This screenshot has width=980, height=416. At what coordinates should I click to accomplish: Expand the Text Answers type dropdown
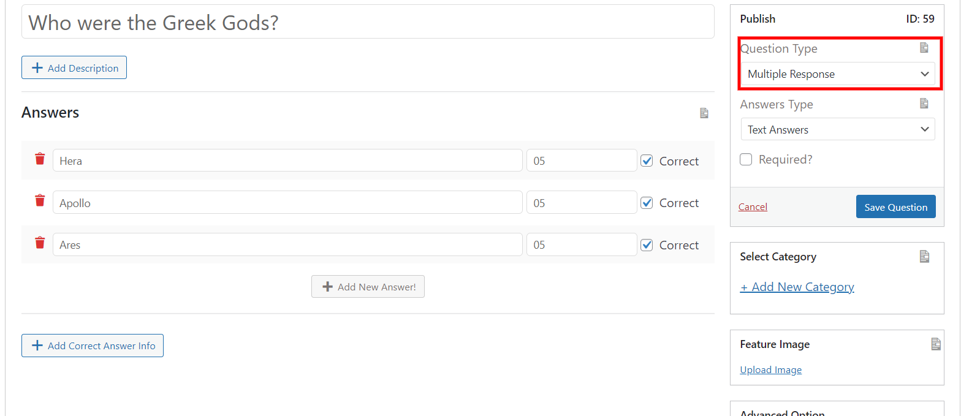tap(838, 129)
